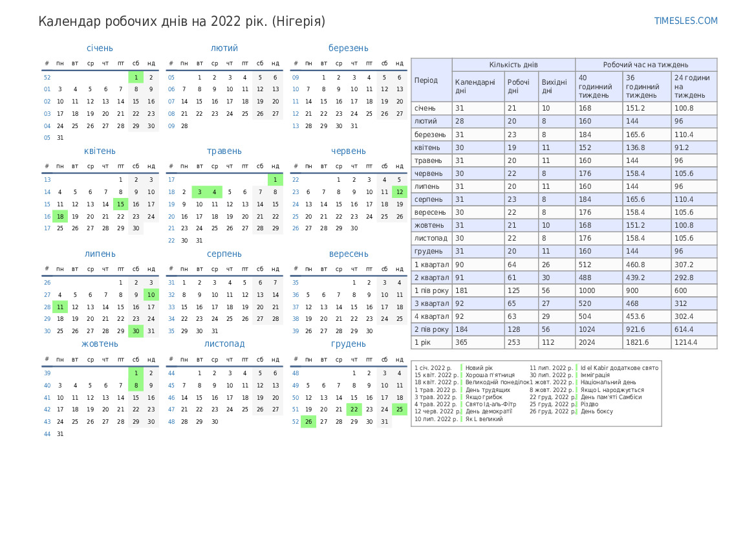The image size is (756, 535).
Task: Click highlighted day 10 in the липень calendar
Action: 151,295
